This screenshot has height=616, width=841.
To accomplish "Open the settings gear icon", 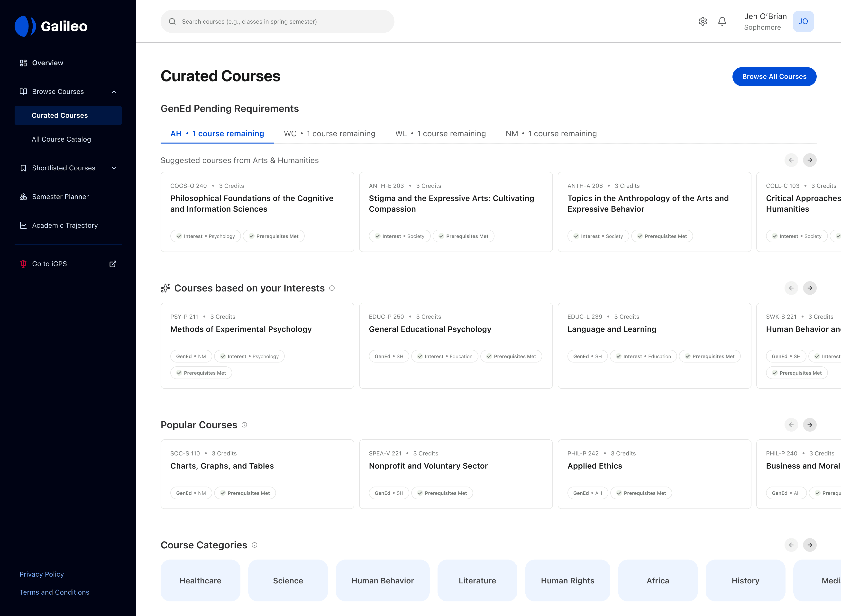I will 703,22.
